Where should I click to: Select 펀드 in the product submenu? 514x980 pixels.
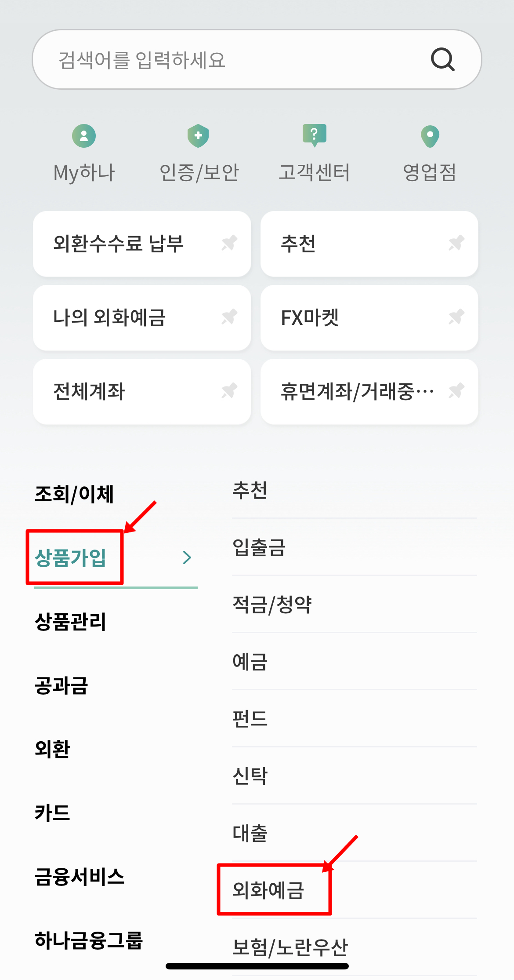(250, 718)
